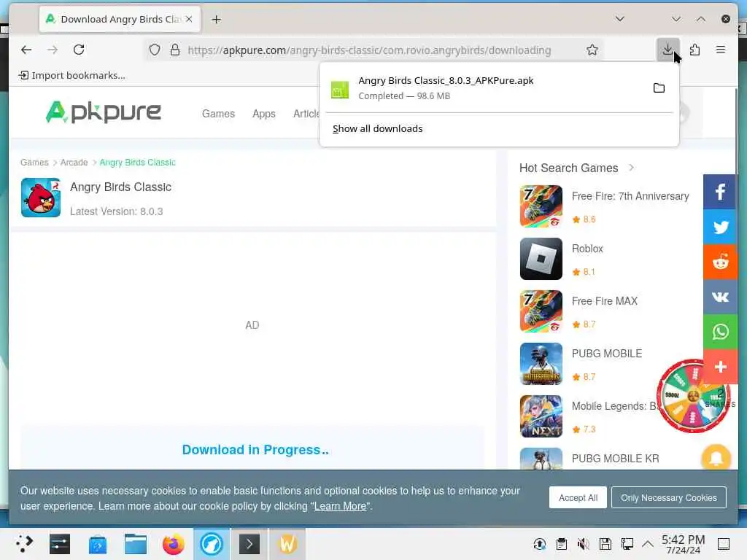Image resolution: width=747 pixels, height=560 pixels.
Task: Launch Firefox from the taskbar
Action: tap(174, 544)
